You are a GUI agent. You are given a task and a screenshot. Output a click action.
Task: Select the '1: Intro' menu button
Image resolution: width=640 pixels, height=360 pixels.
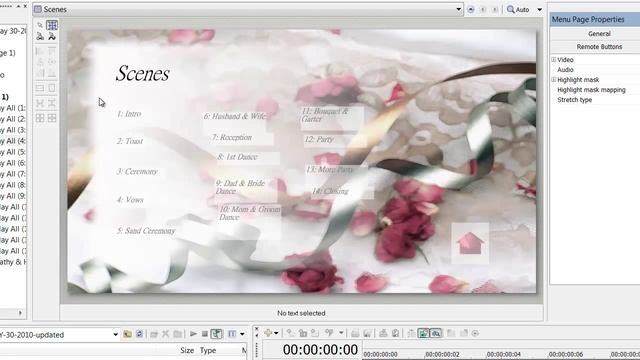[x=129, y=114]
